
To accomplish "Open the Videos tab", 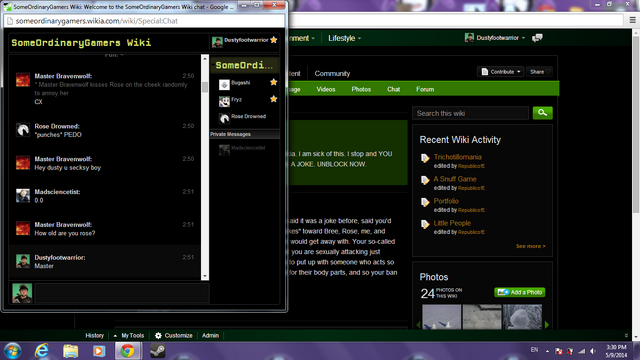I will coord(326,89).
